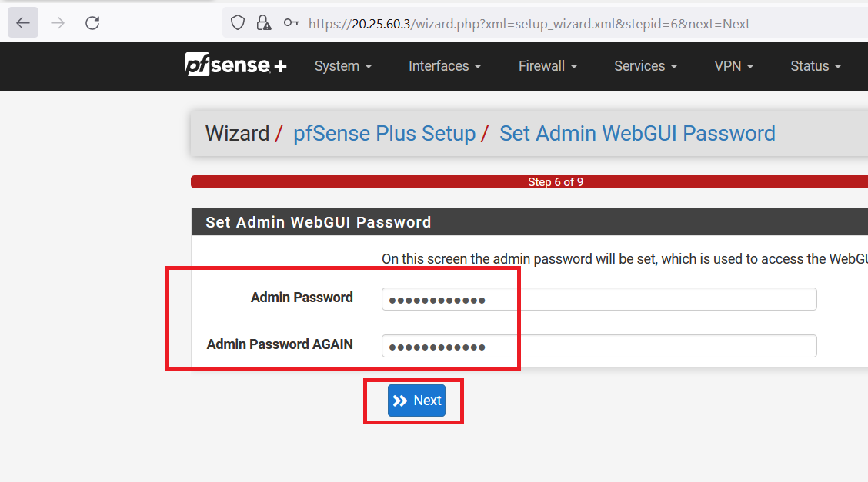This screenshot has height=482, width=868.
Task: Click the pfSense Plus logo
Action: click(235, 66)
